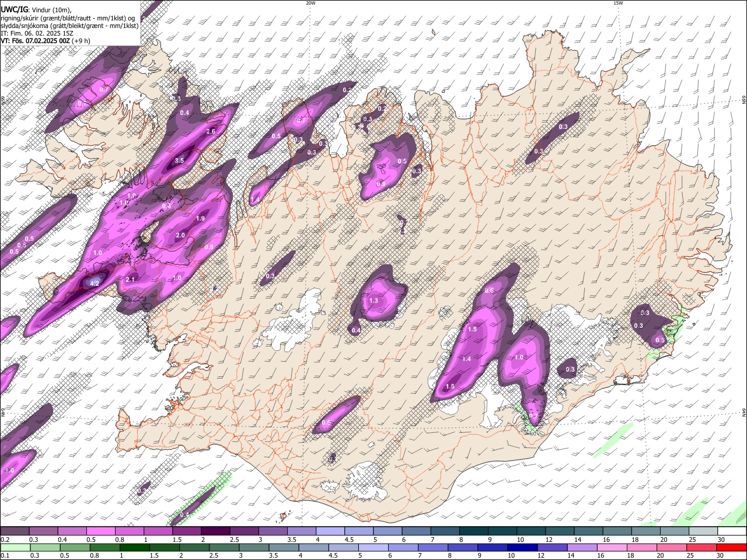Click the '0.1' label in the bottom legend row
Viewport: 747px width, 560px height.
point(5,556)
